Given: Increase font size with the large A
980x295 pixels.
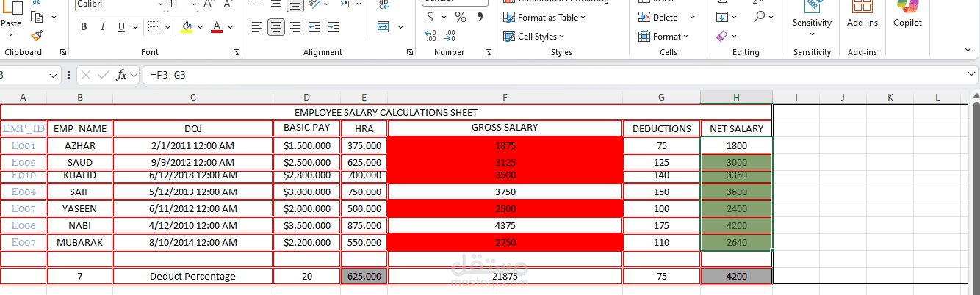Looking at the screenshot, I should pos(207,4).
